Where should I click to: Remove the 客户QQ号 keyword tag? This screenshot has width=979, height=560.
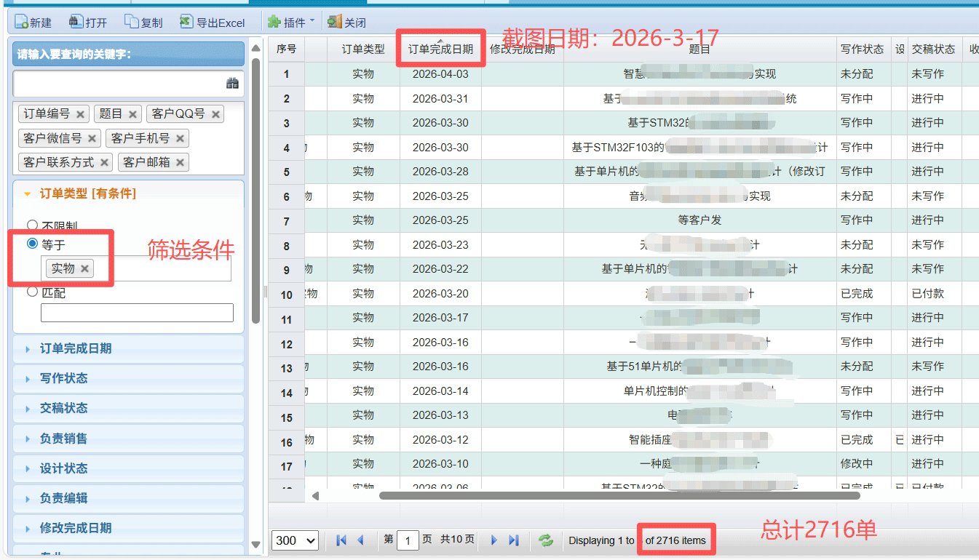click(215, 114)
